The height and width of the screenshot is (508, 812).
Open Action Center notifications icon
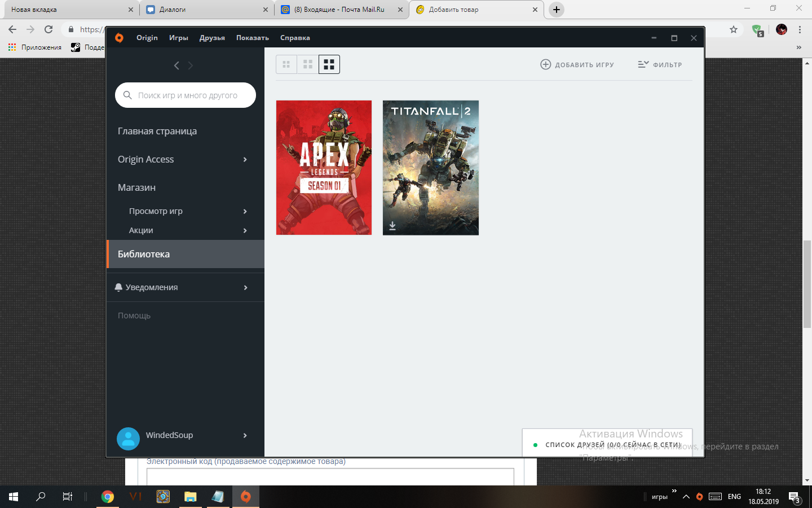pos(795,498)
